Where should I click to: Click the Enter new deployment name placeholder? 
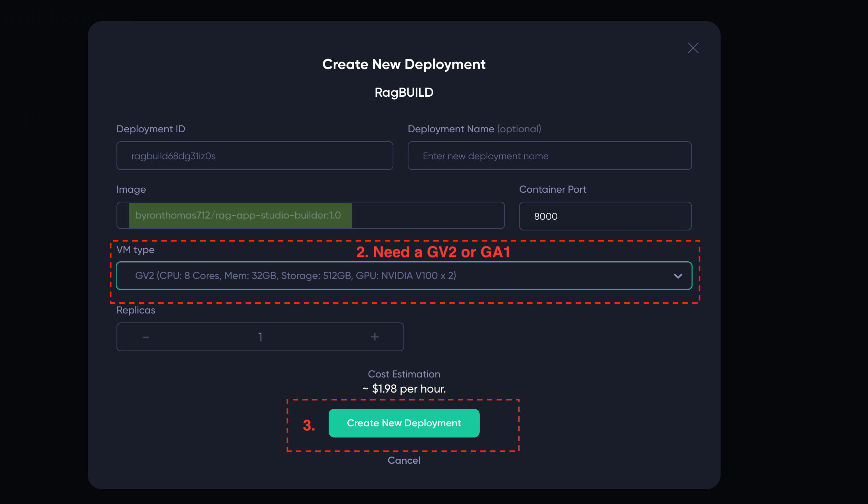click(549, 156)
